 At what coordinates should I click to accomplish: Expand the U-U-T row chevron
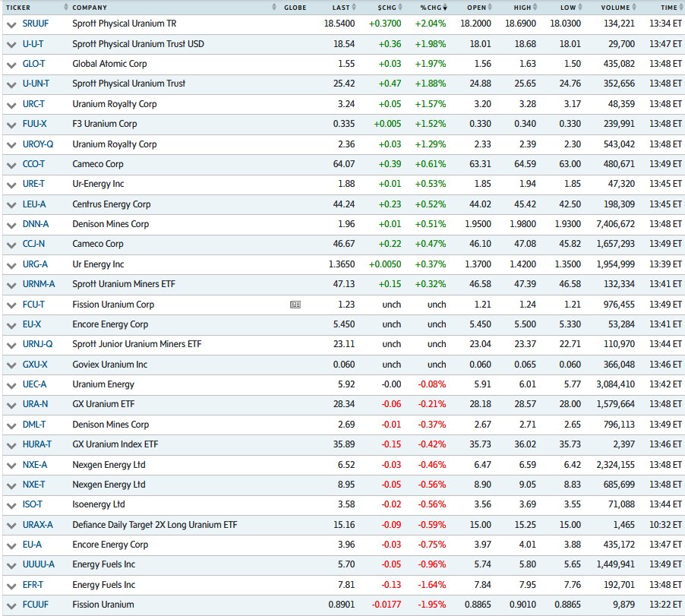coord(11,45)
